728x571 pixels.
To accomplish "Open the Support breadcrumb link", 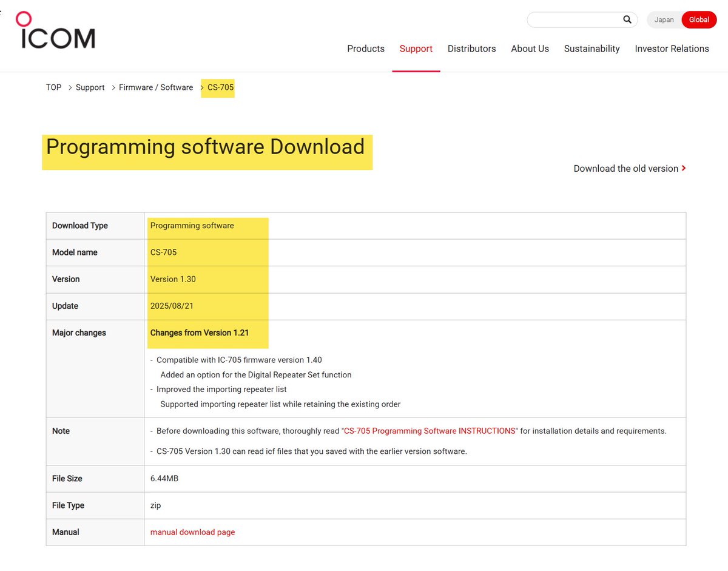I will 90,87.
